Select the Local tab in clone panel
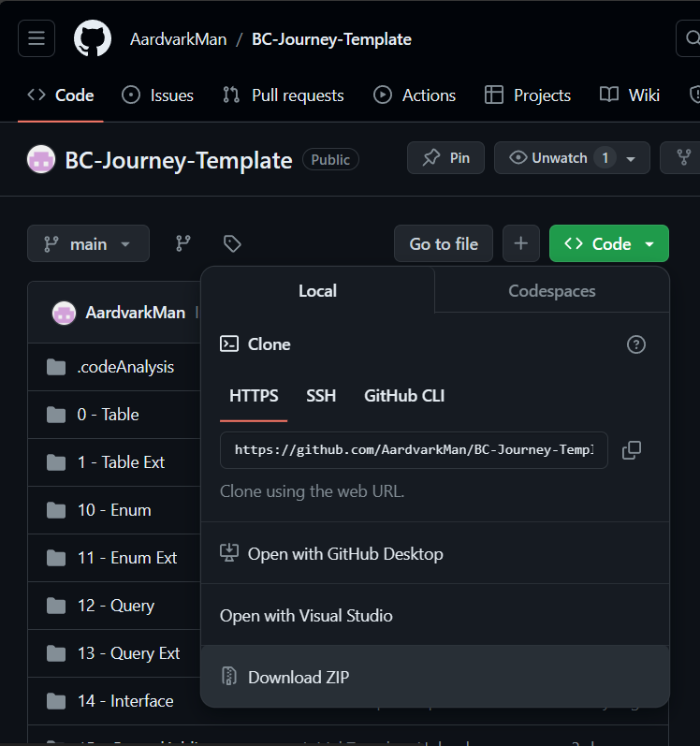Screen dimensions: 700x746 [317, 291]
